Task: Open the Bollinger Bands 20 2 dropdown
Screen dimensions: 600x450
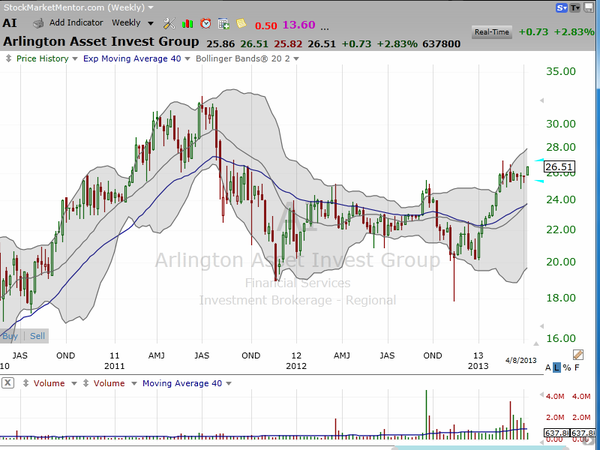Action: (x=296, y=59)
